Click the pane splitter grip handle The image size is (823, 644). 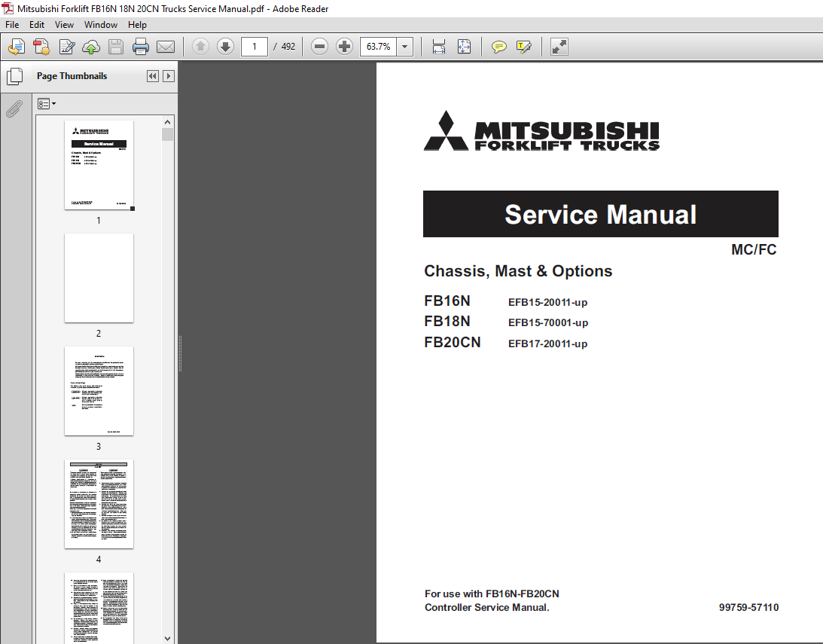pyautogui.click(x=180, y=354)
